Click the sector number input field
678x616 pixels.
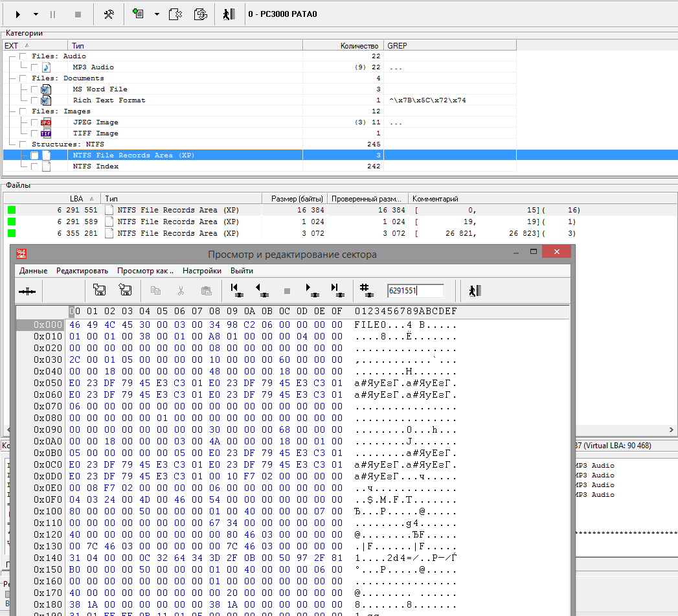tap(415, 291)
